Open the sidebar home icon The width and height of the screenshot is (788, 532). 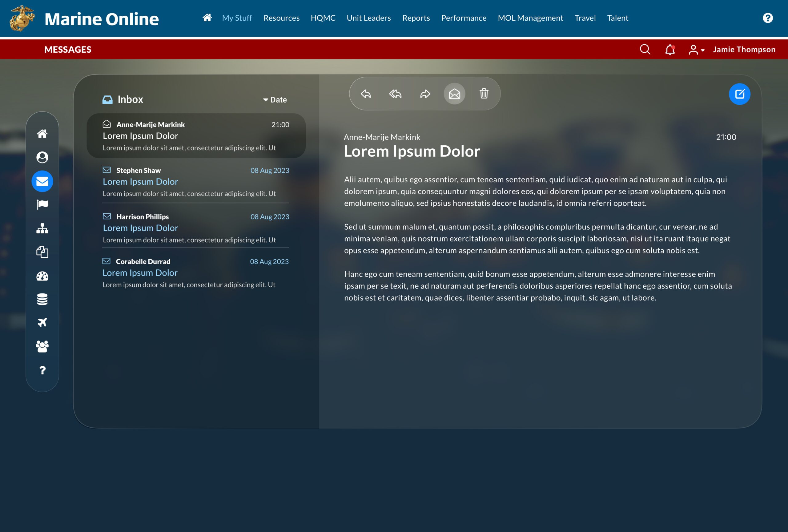click(42, 134)
